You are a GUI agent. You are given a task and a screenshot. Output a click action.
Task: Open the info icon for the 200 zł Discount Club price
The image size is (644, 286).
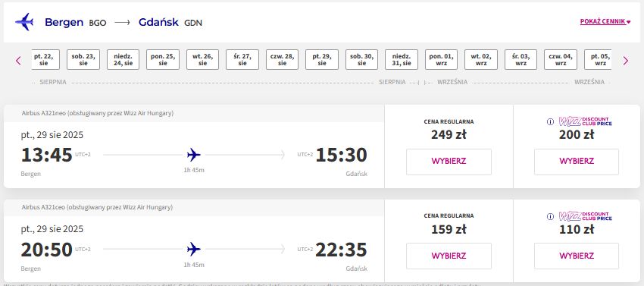pos(550,122)
